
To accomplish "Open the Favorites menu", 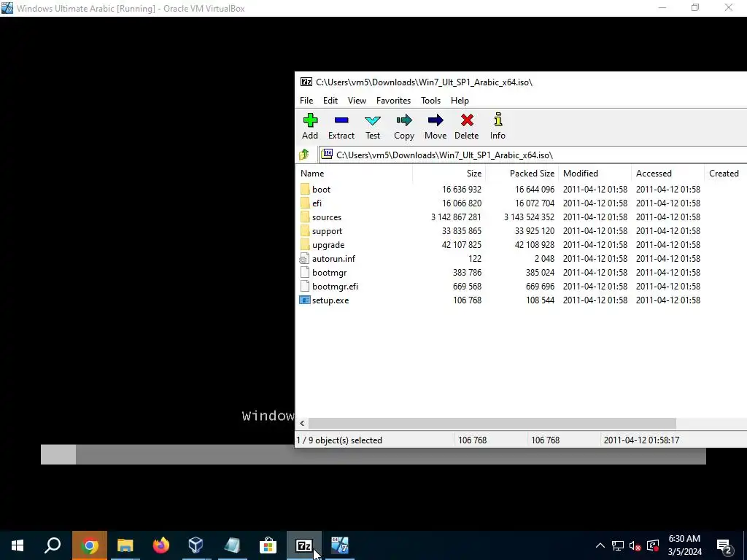I will [393, 101].
